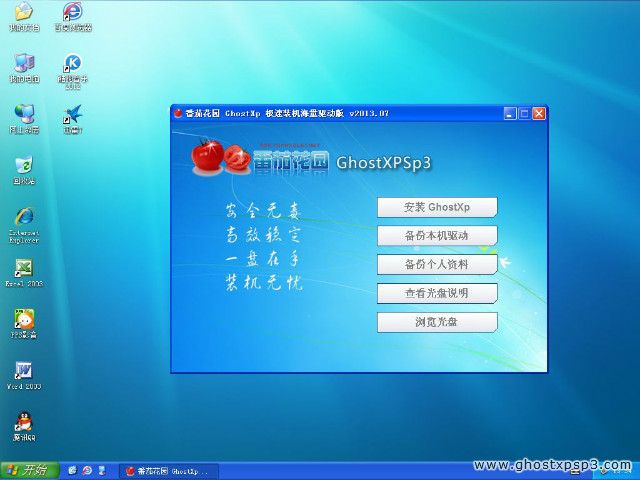Launch the 腾讯QQ penguin shortcut
The image size is (640, 480).
24,427
